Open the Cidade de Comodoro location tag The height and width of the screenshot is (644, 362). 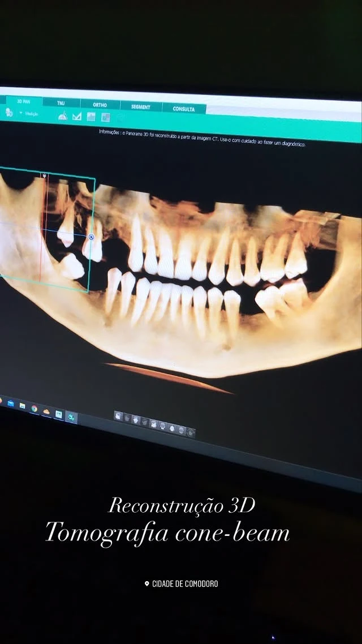[x=182, y=583]
